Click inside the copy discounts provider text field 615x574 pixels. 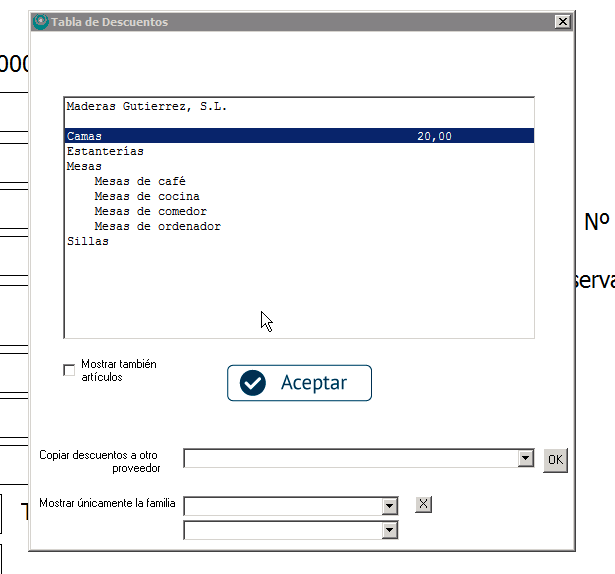tap(350, 458)
